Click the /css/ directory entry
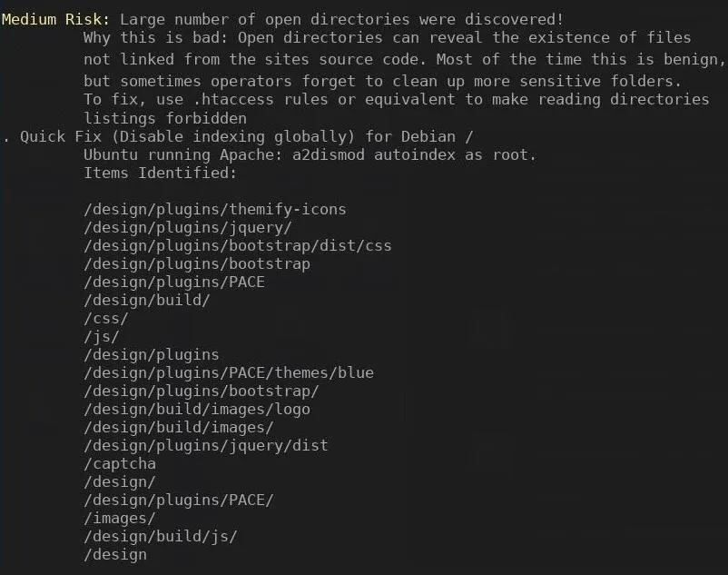 pos(106,319)
